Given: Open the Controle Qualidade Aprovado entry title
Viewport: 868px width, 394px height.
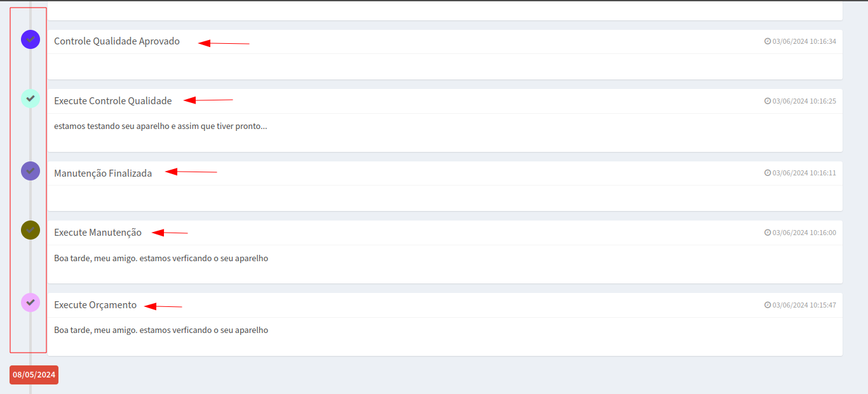Looking at the screenshot, I should pyautogui.click(x=117, y=41).
